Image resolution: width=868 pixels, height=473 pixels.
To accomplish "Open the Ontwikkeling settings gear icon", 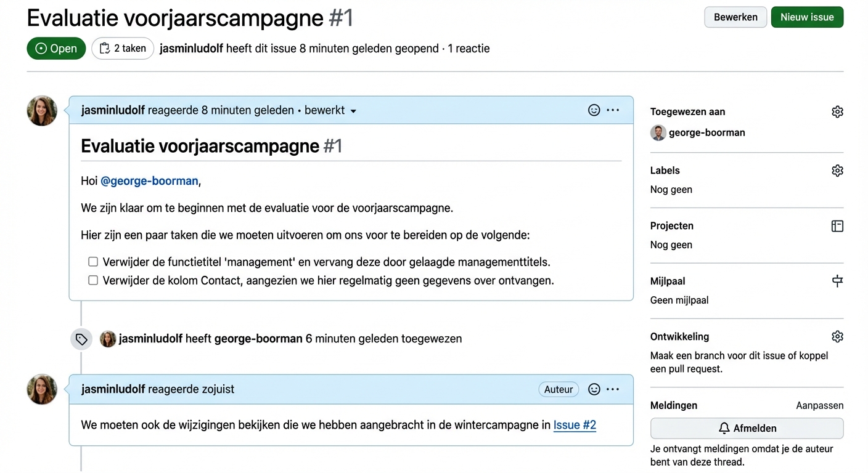I will 837,336.
